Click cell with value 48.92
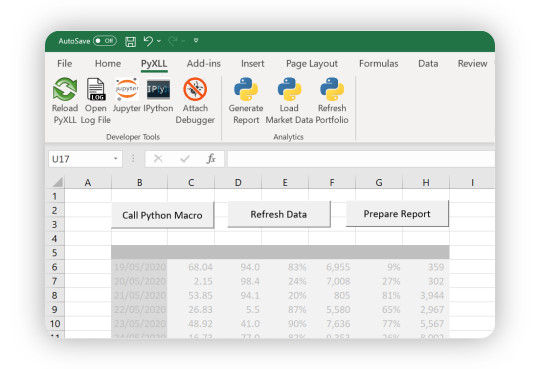Screen dimensions: 540x369 (191, 324)
